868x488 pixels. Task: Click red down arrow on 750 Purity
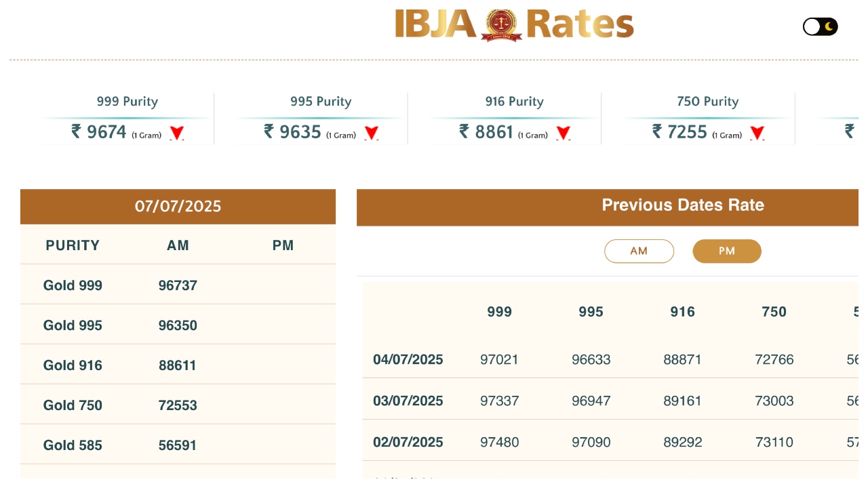[x=757, y=133]
